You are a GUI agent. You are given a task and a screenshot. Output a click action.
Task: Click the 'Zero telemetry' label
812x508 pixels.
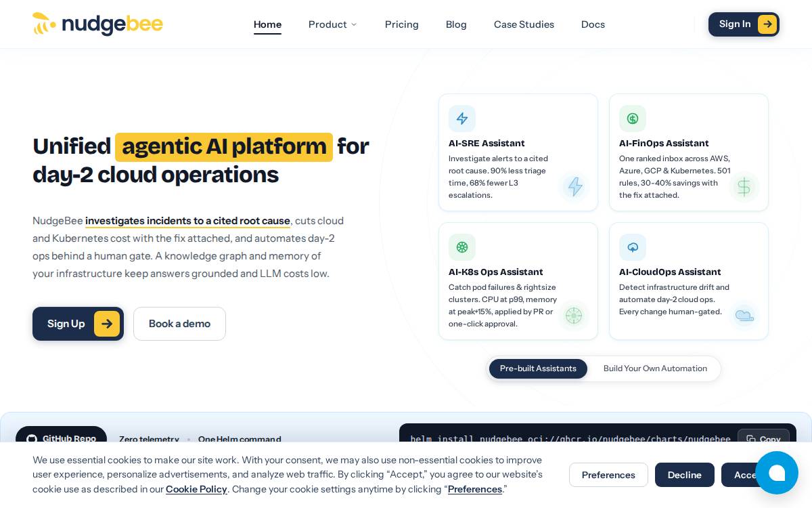[149, 439]
